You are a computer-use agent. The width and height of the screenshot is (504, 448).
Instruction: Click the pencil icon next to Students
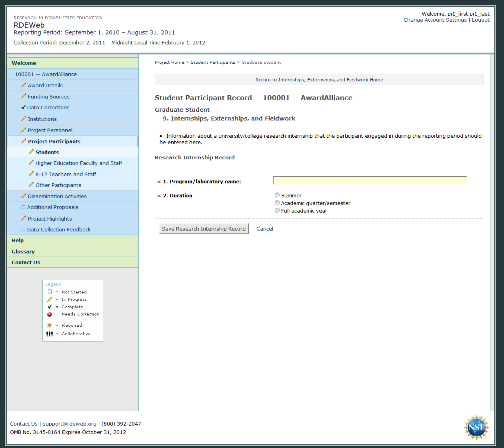(x=31, y=152)
